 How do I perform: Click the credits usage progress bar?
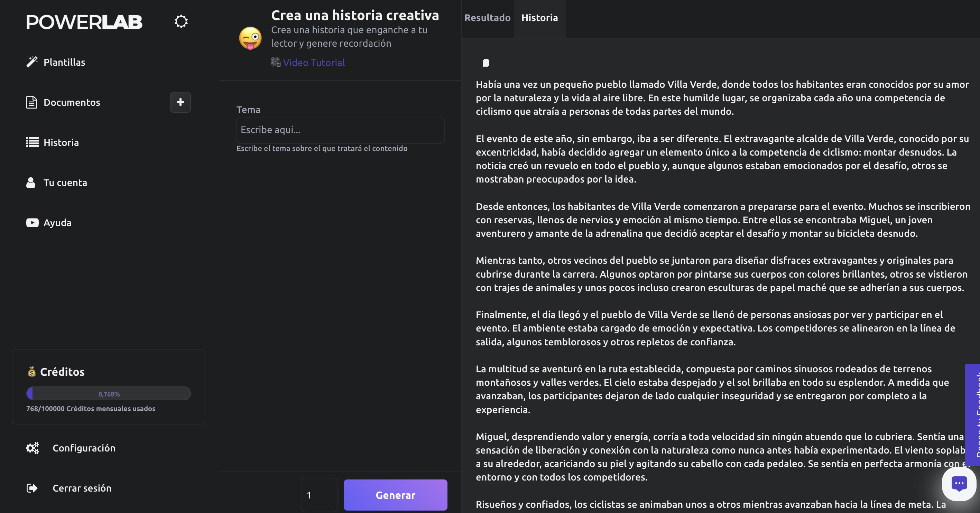109,394
